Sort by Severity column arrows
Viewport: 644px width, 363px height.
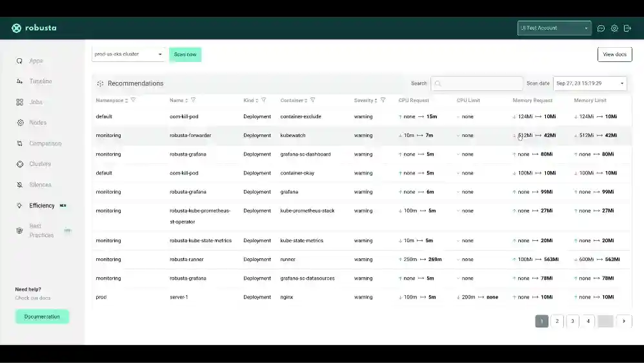pos(376,100)
